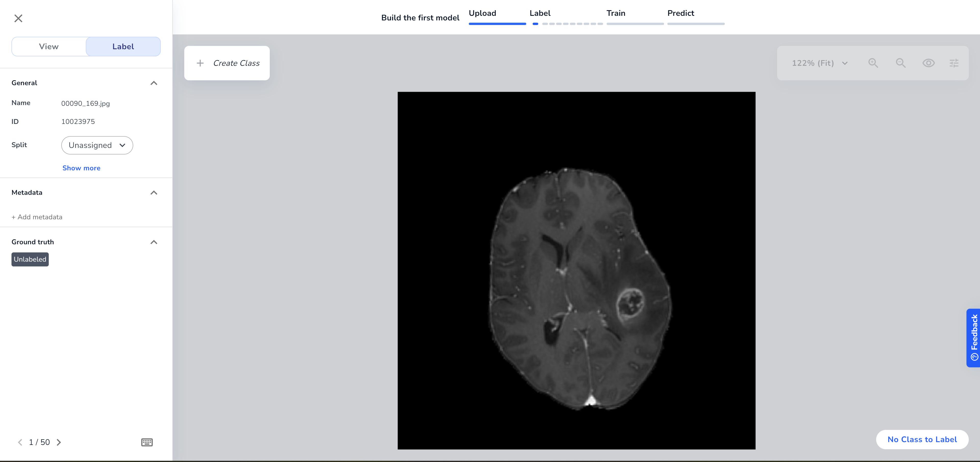
Task: Toggle label visibility eye icon
Action: pos(928,63)
